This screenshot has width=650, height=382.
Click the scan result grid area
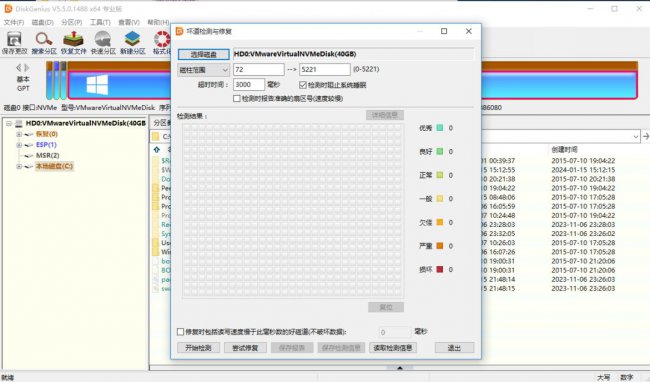pyautogui.click(x=293, y=210)
